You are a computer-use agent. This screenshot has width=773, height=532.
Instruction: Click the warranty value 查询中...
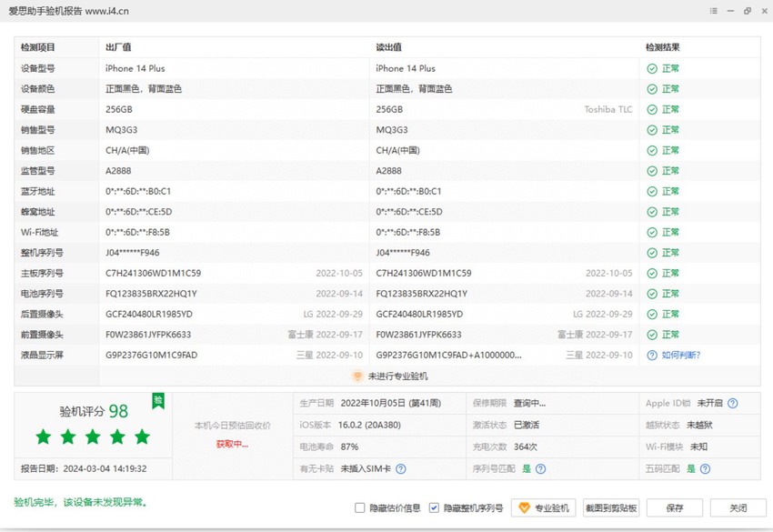(x=529, y=403)
